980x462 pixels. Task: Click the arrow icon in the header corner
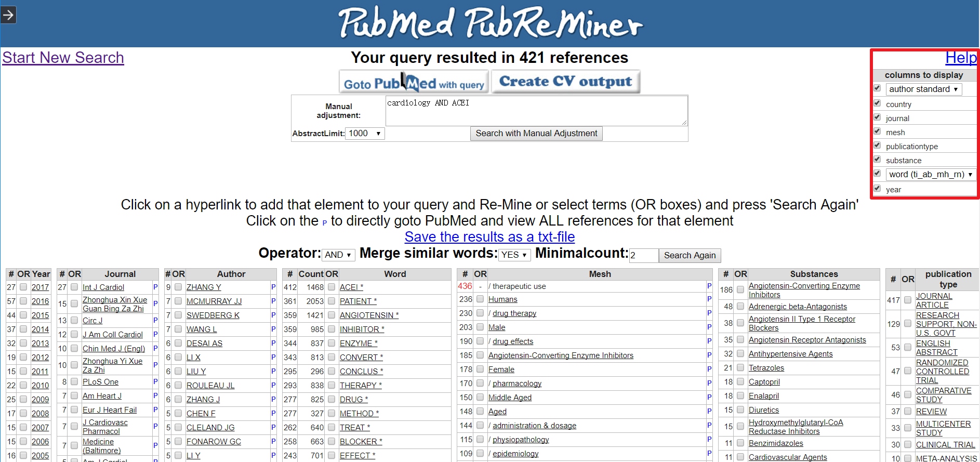click(8, 15)
